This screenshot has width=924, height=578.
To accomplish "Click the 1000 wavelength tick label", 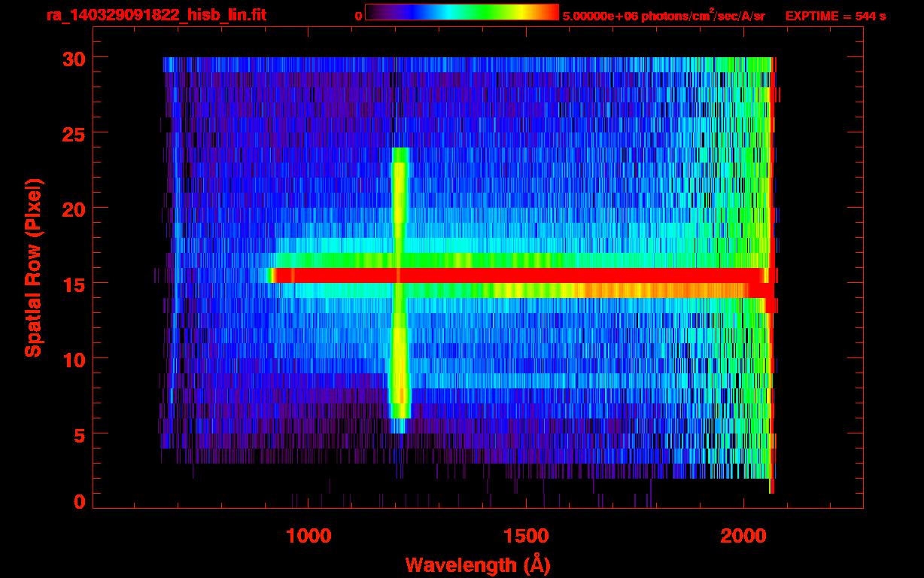I will pyautogui.click(x=309, y=535).
